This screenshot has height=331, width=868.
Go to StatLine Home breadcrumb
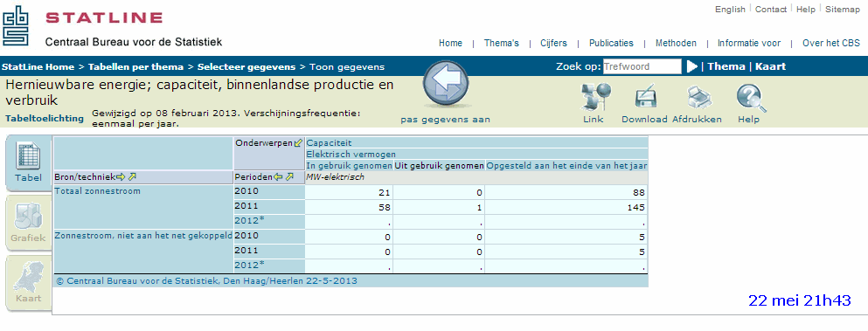(38, 67)
